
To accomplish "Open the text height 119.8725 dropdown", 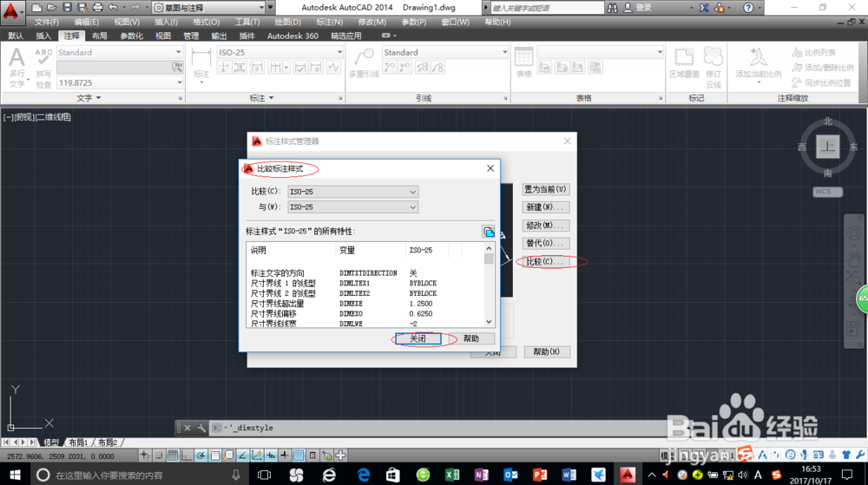I will coord(120,82).
